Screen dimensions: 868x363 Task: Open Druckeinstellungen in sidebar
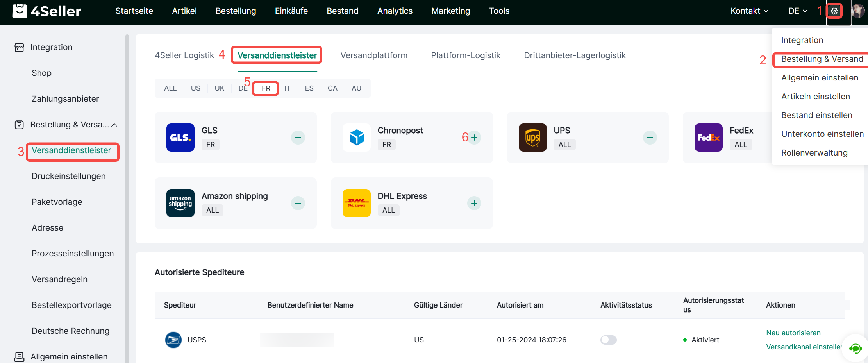click(69, 176)
